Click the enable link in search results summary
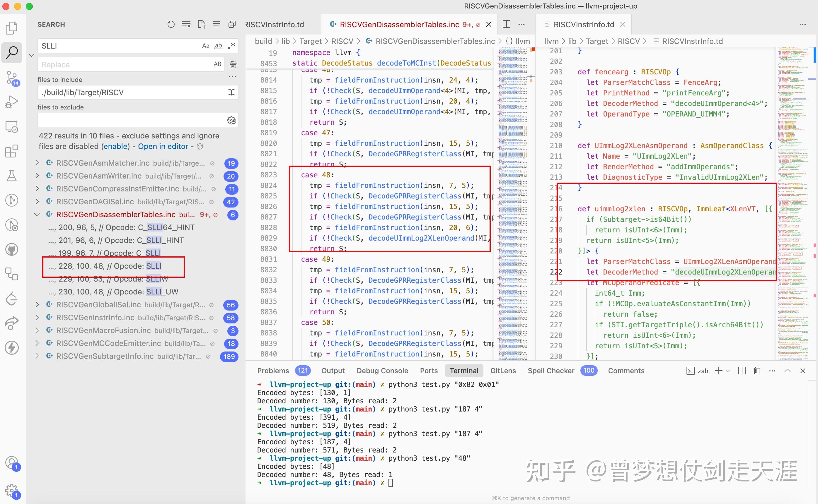The width and height of the screenshot is (818, 504). coord(116,146)
